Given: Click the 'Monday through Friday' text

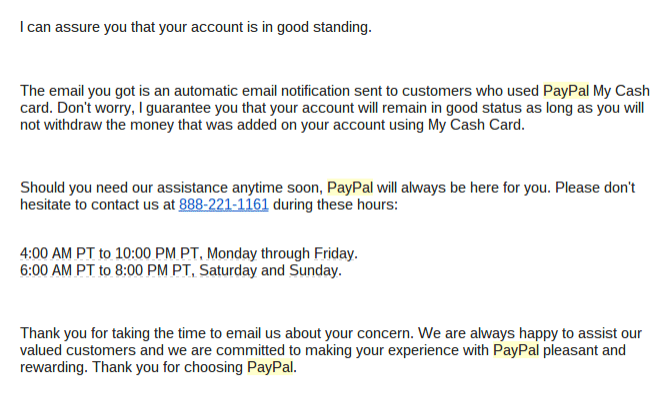Looking at the screenshot, I should click(282, 253).
